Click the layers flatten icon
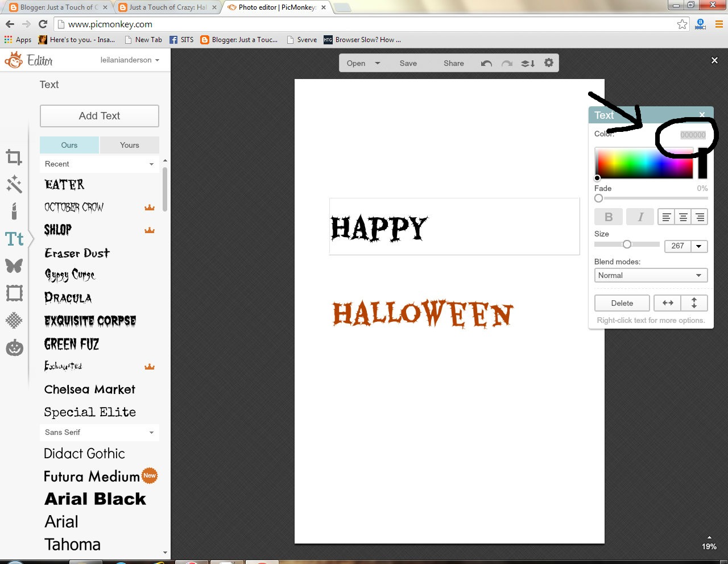The width and height of the screenshot is (728, 564). pyautogui.click(x=528, y=63)
